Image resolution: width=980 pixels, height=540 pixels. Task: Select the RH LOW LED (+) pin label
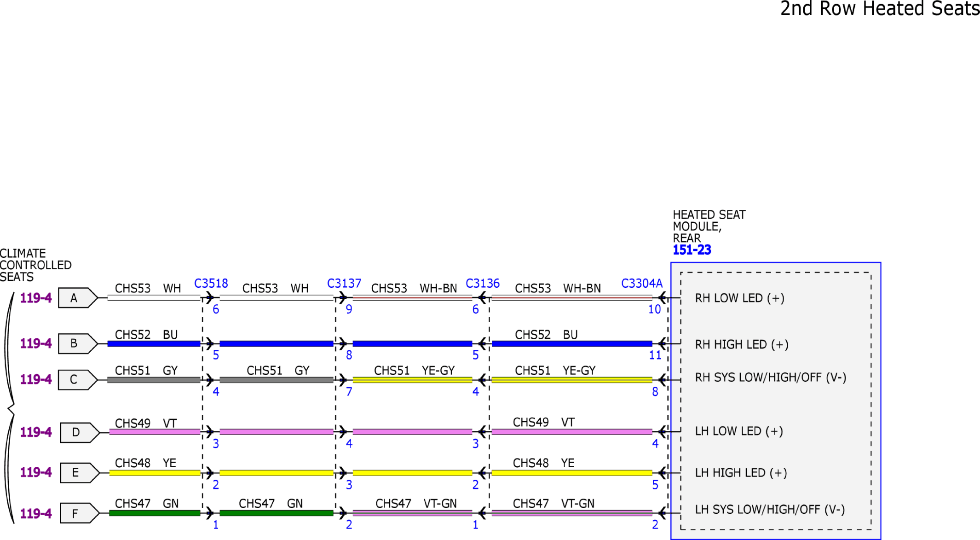point(739,298)
